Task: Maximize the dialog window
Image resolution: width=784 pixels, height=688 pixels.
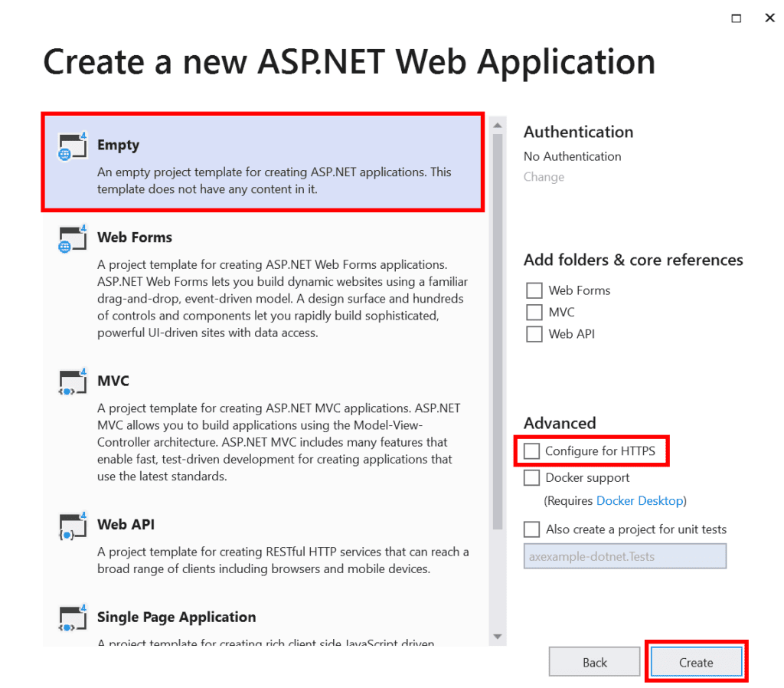Action: coord(736,18)
